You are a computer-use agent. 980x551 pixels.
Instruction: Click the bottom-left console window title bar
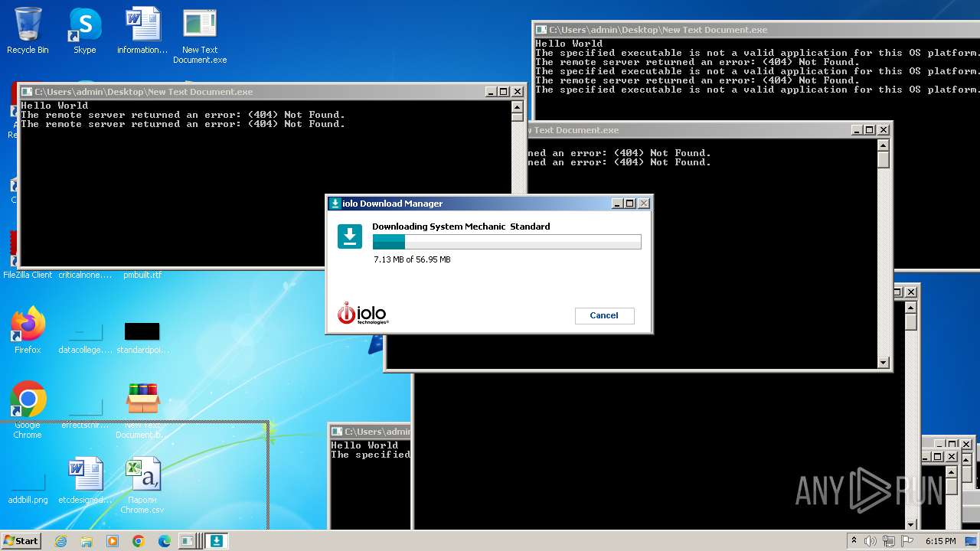point(371,432)
